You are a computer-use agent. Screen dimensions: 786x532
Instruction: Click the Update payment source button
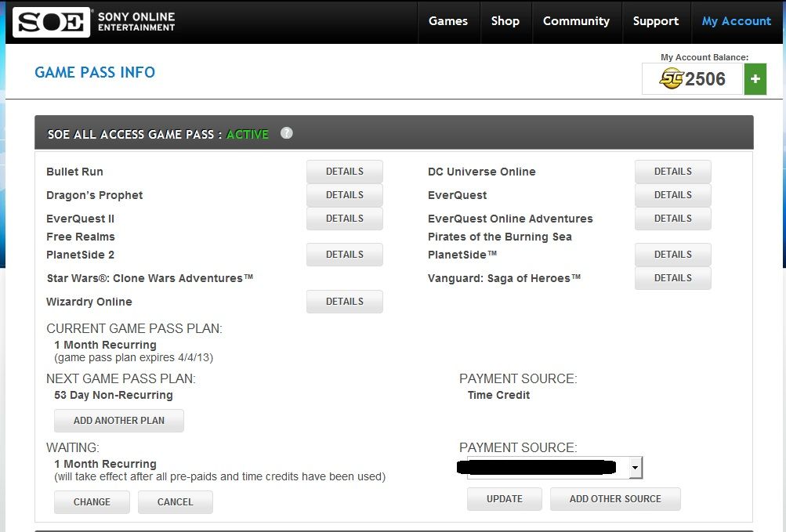pos(505,499)
